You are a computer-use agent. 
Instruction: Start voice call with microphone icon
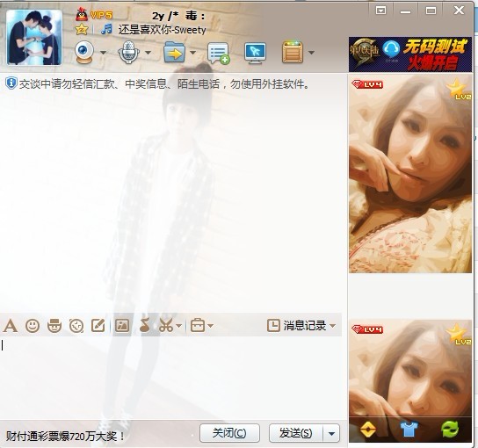(x=128, y=53)
